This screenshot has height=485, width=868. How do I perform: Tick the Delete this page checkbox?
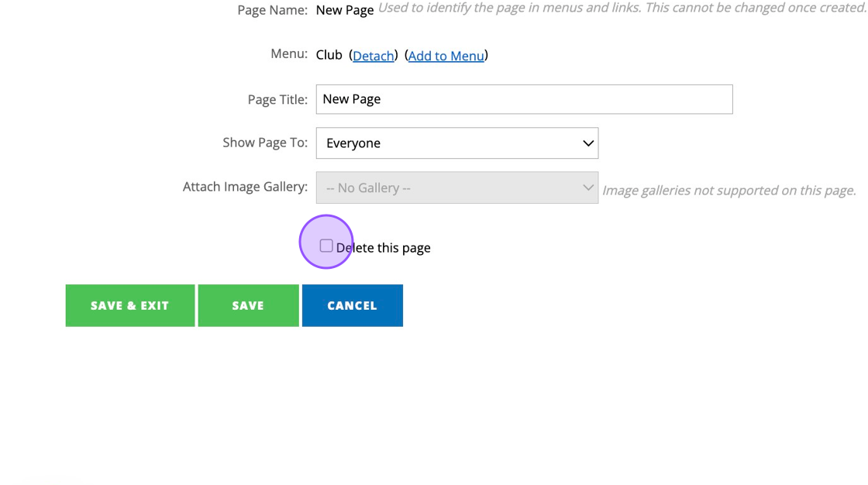coord(326,246)
